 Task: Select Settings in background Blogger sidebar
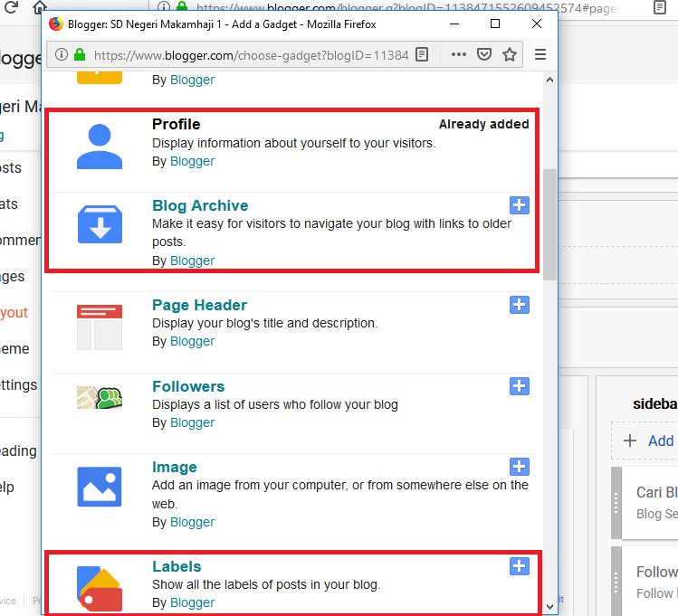tap(19, 385)
